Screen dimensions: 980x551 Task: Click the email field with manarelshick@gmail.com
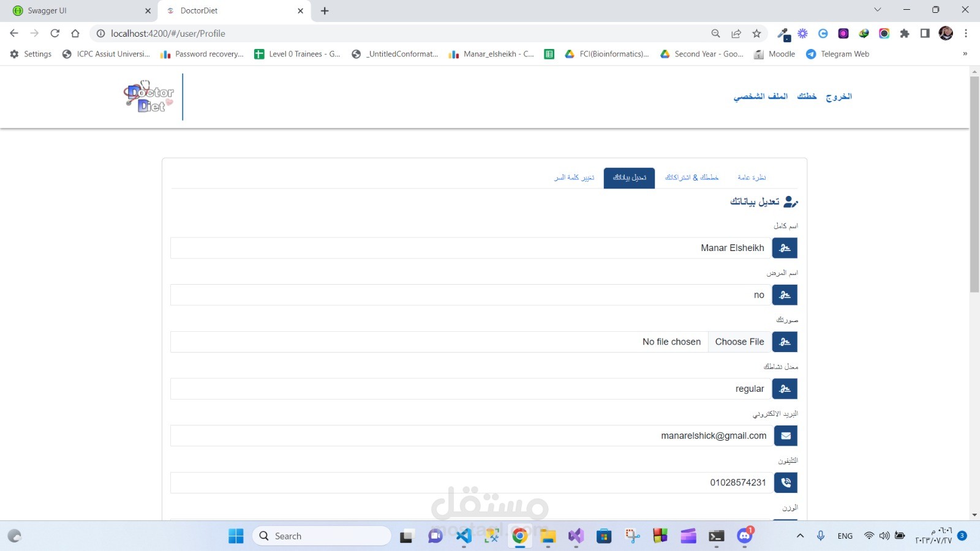[472, 436]
